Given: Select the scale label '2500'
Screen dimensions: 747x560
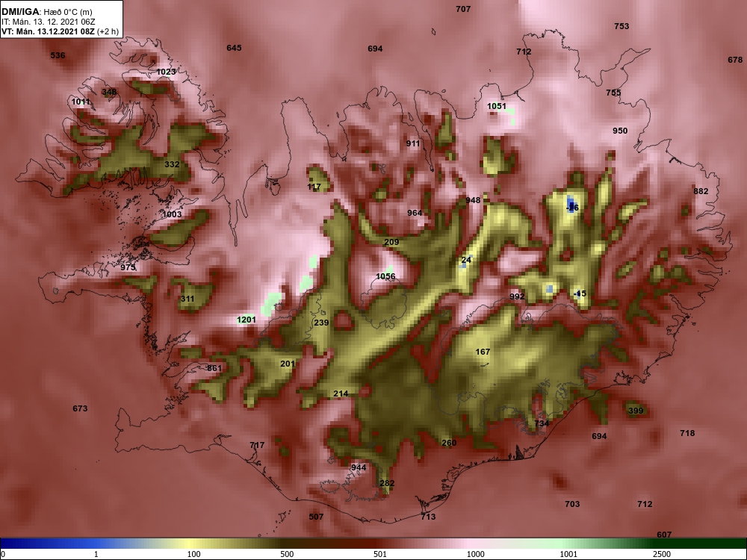Looking at the screenshot, I should (662, 554).
